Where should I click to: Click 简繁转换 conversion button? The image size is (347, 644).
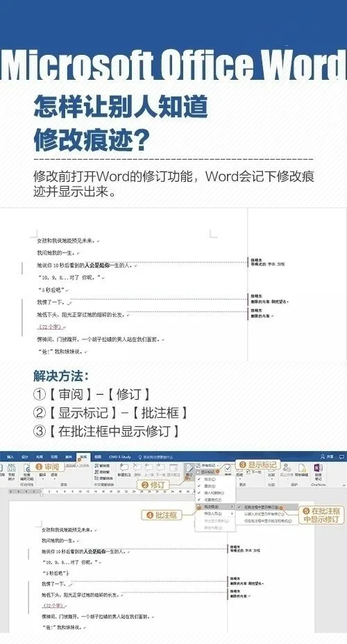[x=103, y=478]
